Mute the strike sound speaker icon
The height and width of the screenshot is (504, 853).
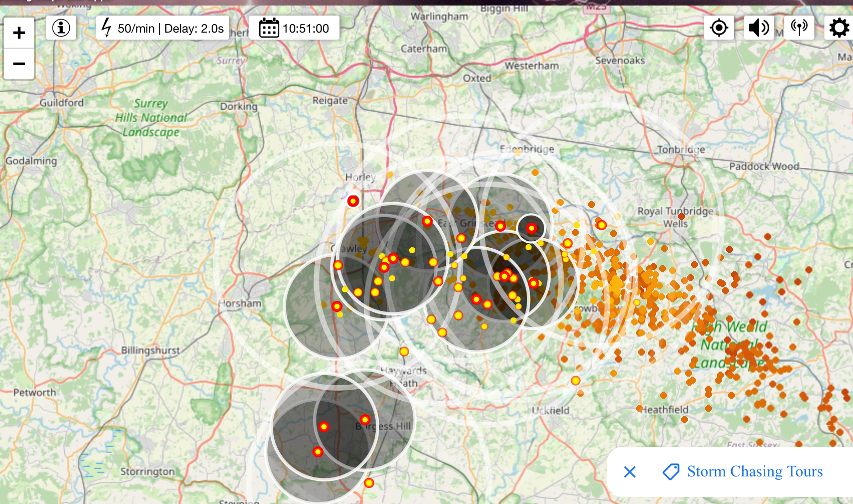tap(759, 28)
